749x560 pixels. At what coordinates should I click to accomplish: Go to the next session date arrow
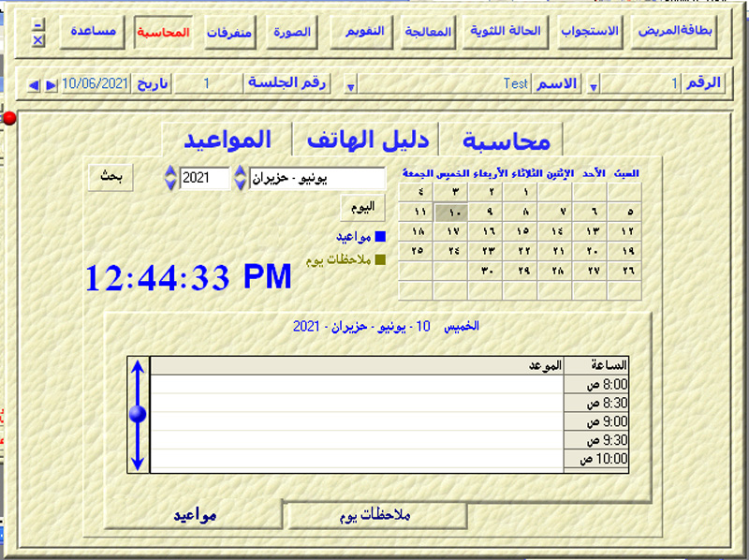[x=51, y=85]
